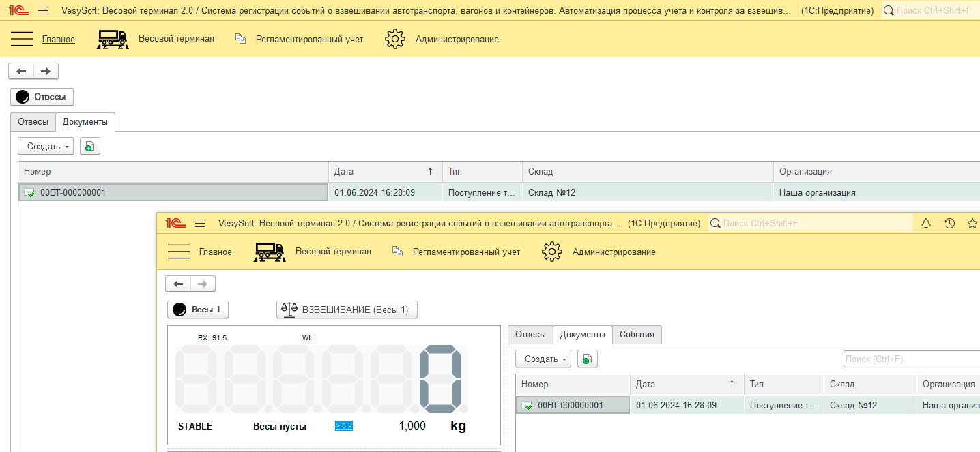The height and width of the screenshot is (452, 980).
Task: Open Администрирование via the gear icon in inner window
Action: tap(551, 252)
